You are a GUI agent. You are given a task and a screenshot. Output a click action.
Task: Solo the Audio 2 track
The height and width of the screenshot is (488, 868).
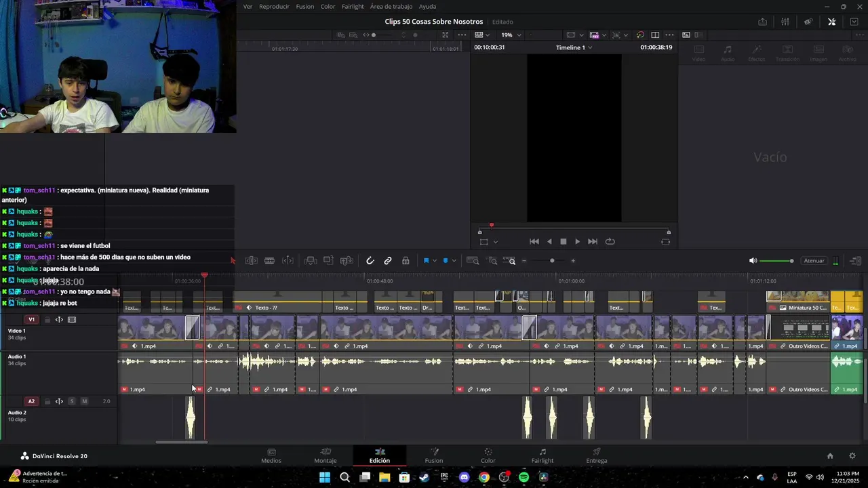(72, 401)
